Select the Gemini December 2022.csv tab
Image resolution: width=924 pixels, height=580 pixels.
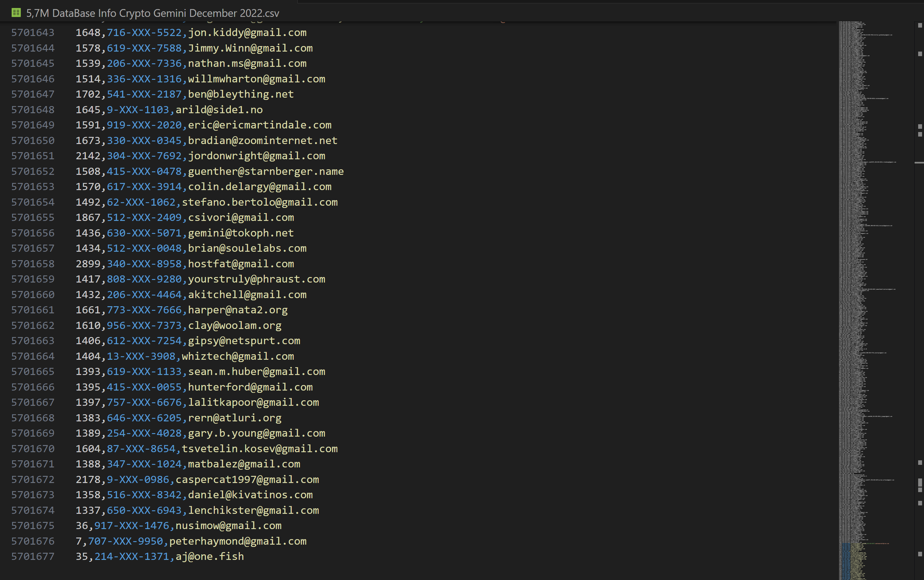[152, 13]
